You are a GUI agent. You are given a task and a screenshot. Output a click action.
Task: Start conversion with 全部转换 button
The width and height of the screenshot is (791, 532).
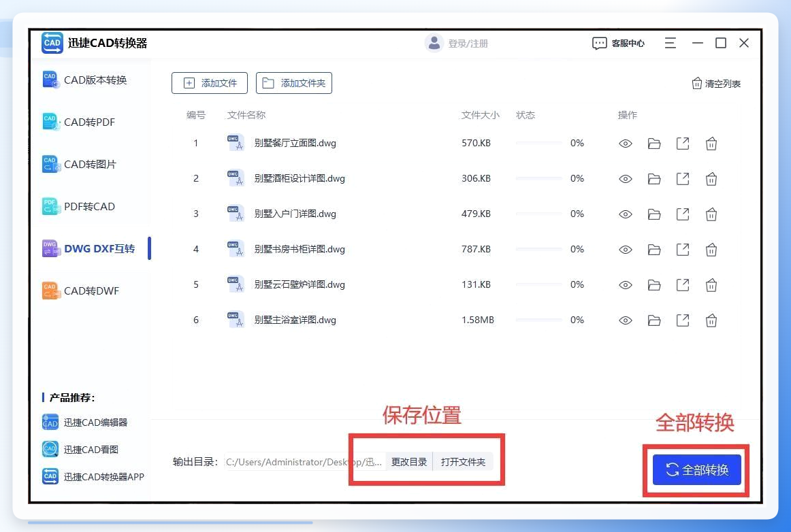click(696, 470)
